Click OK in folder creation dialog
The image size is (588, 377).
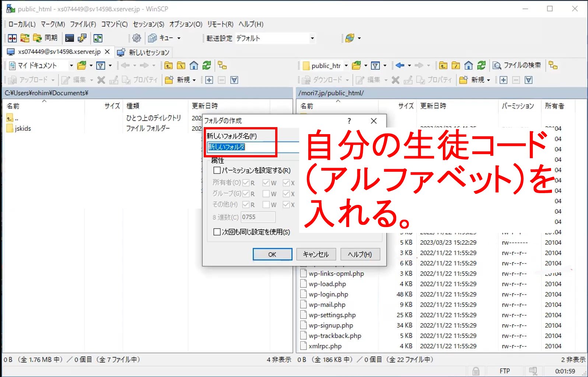point(272,254)
